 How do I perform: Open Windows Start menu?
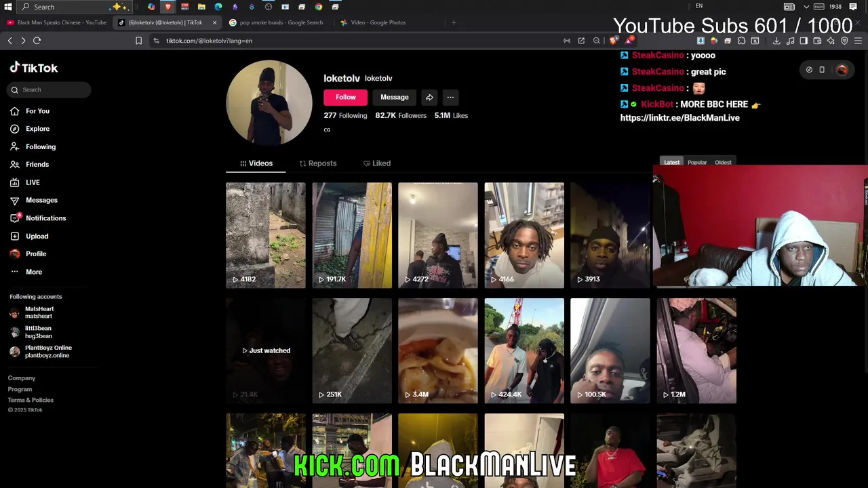pyautogui.click(x=8, y=7)
